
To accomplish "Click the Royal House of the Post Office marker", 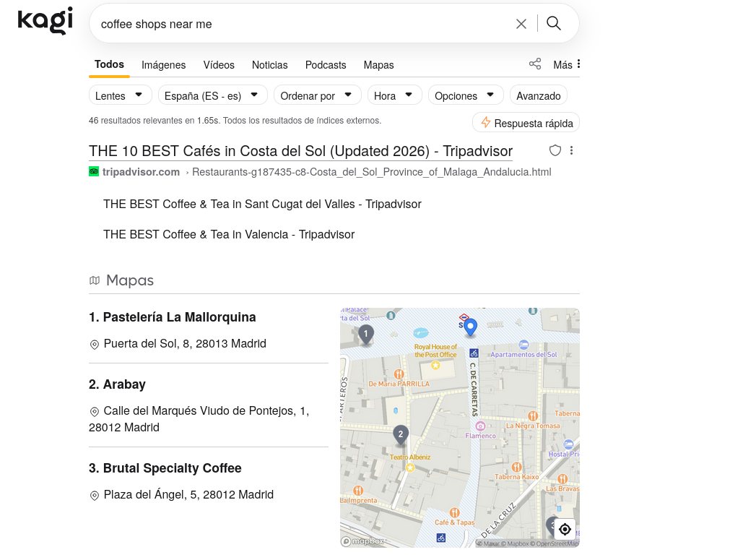I will tap(435, 365).
